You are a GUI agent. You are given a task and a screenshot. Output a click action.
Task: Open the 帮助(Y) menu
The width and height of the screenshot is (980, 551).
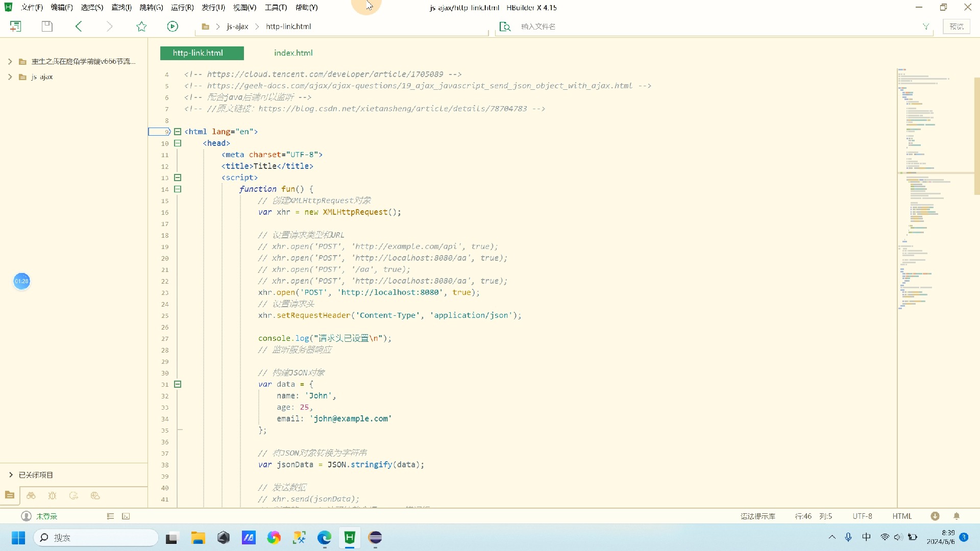coord(306,8)
